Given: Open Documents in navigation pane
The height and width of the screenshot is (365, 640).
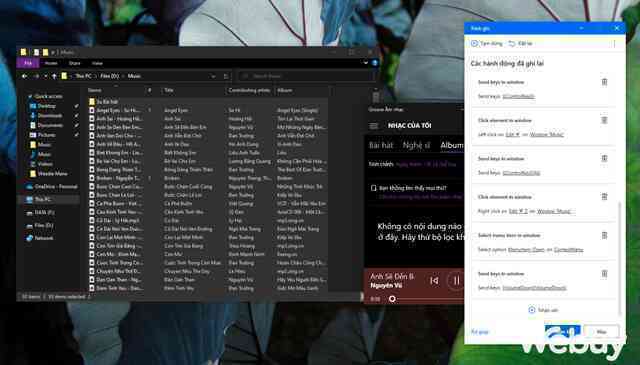Looking at the screenshot, I should (50, 125).
